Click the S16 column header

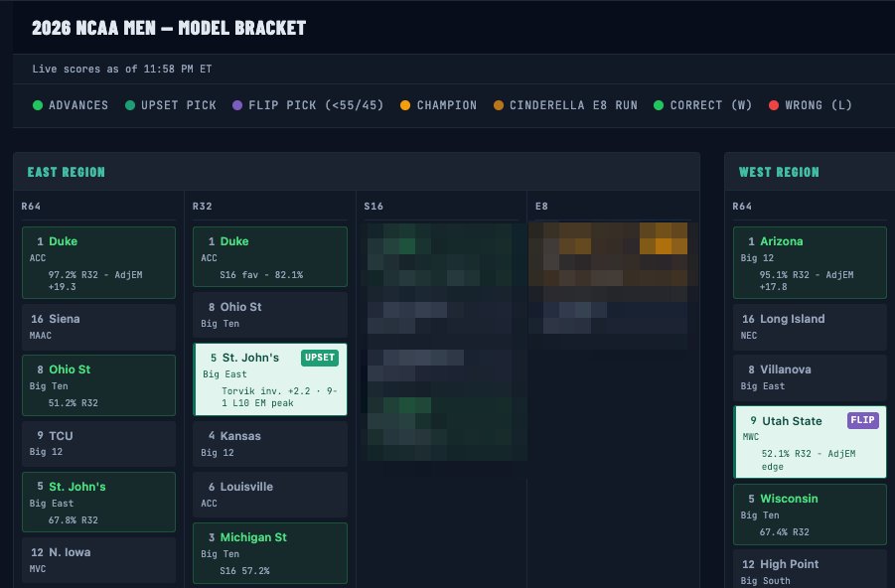[373, 206]
